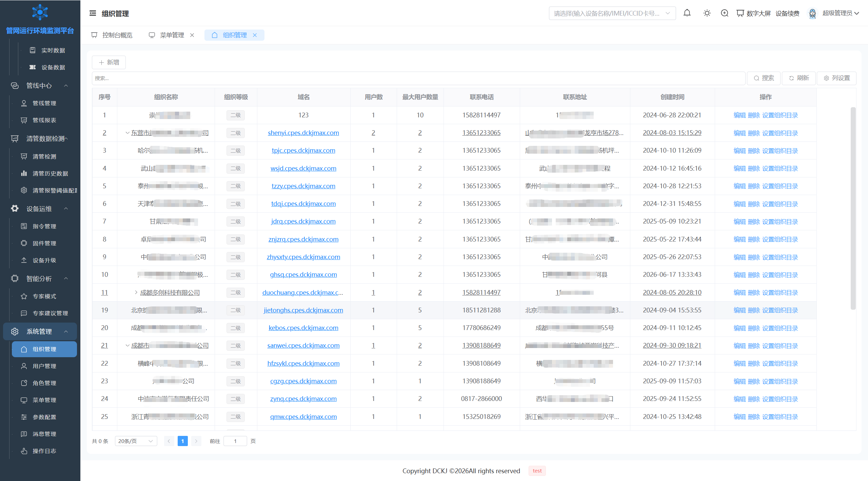Switch to the 菜单管理 tab

point(172,35)
